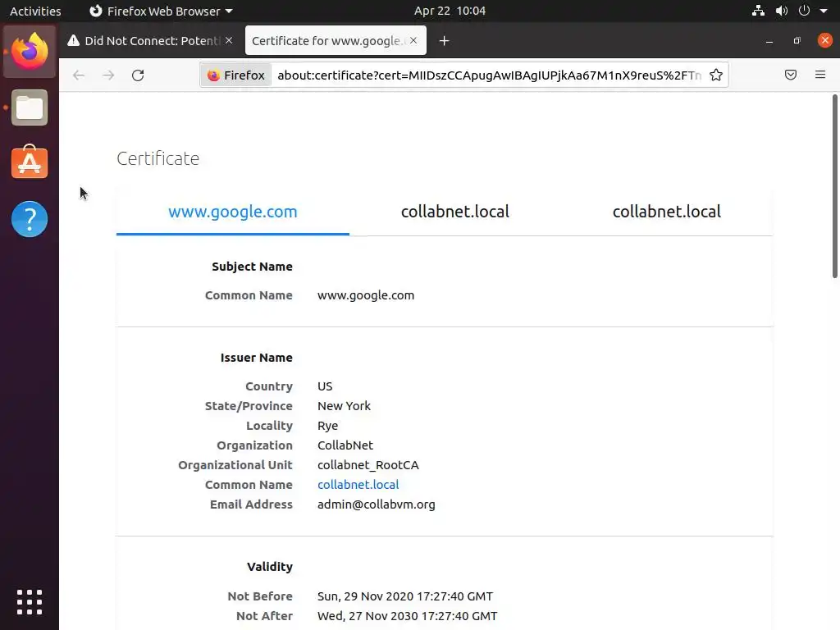Open a new tab
Viewport: 840px width, 630px height.
tap(444, 41)
